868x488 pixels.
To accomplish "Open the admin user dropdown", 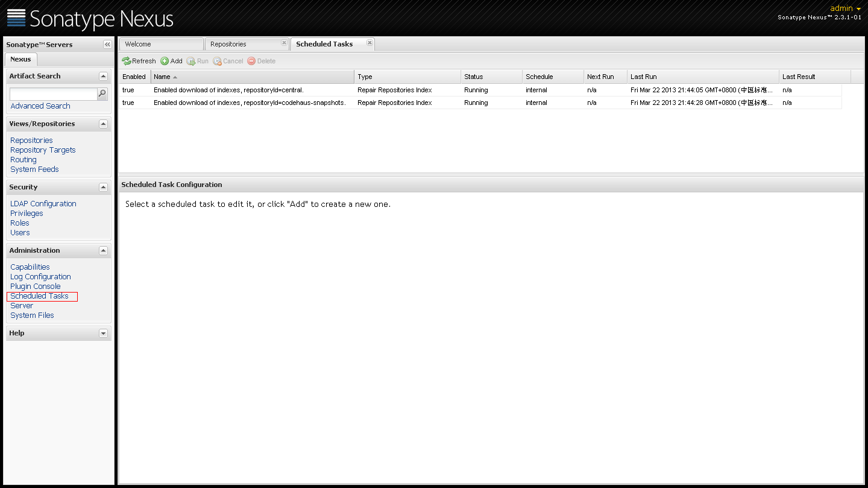I will point(846,8).
